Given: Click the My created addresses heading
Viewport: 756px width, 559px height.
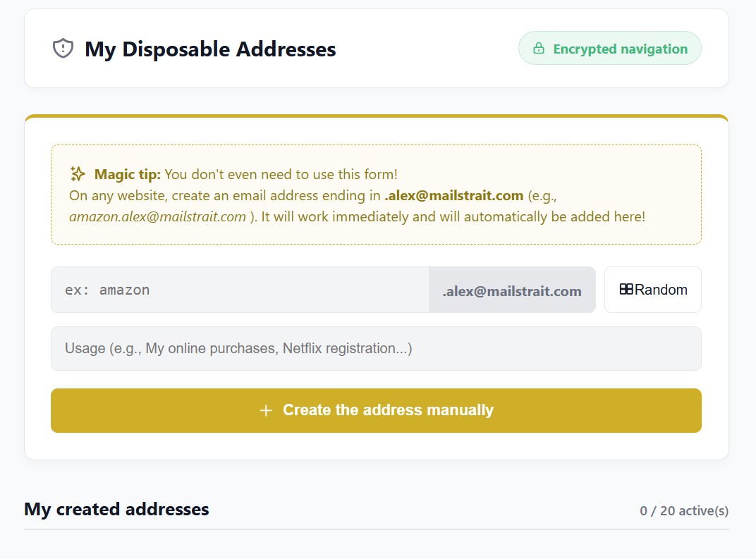Looking at the screenshot, I should [116, 510].
